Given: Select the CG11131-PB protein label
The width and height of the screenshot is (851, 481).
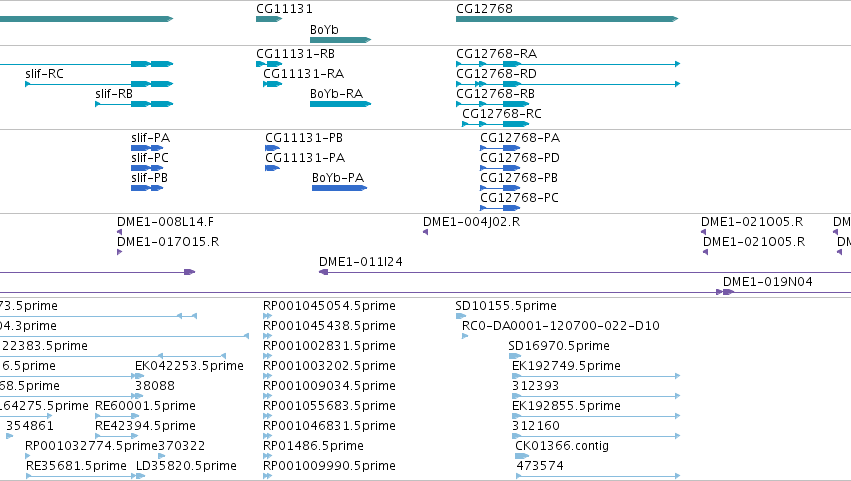Looking at the screenshot, I should click(304, 138).
